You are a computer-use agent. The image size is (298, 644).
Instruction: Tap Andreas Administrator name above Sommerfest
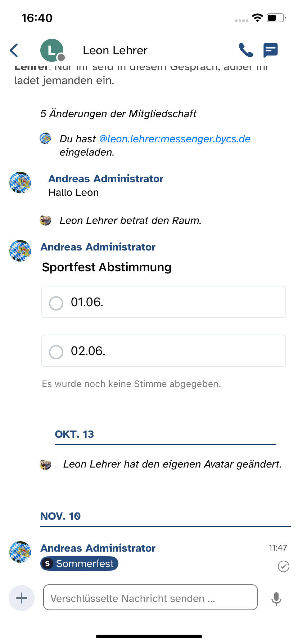pos(98,548)
